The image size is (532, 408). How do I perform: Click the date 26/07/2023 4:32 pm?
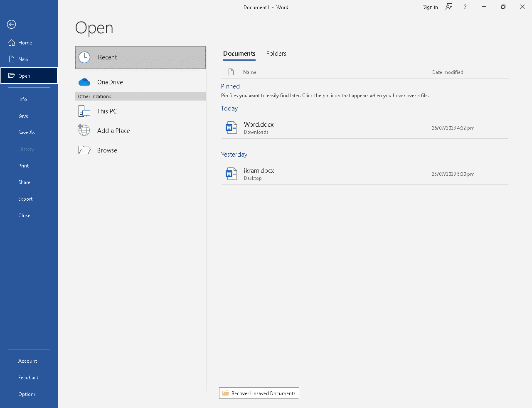pos(453,128)
